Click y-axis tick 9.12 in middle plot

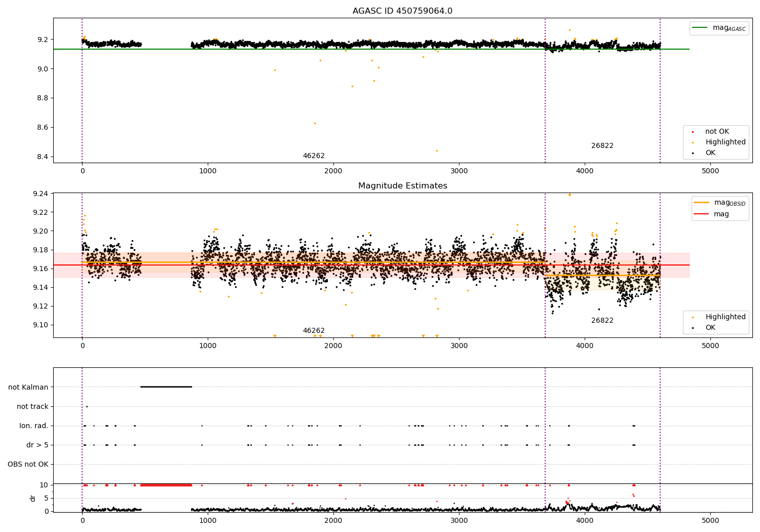point(41,306)
